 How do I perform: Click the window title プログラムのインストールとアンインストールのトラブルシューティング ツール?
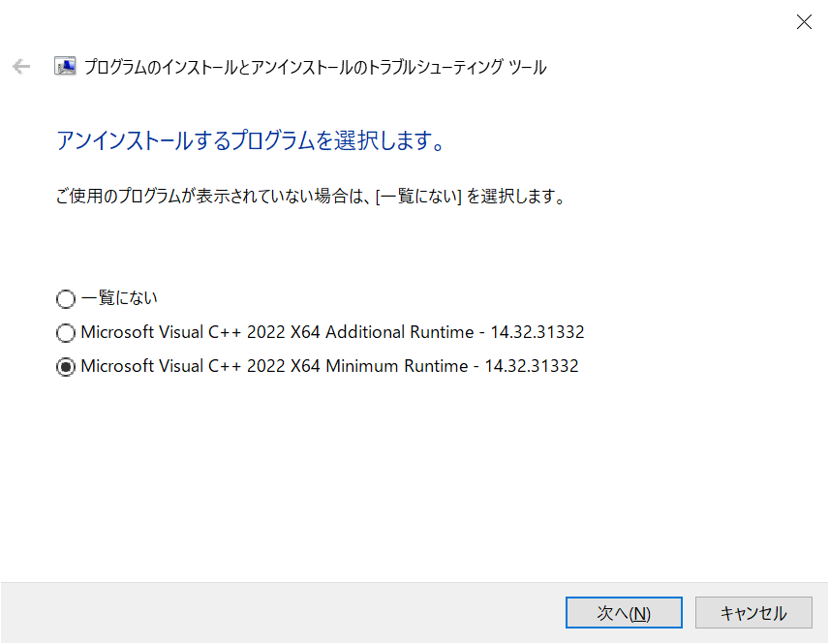(x=315, y=67)
